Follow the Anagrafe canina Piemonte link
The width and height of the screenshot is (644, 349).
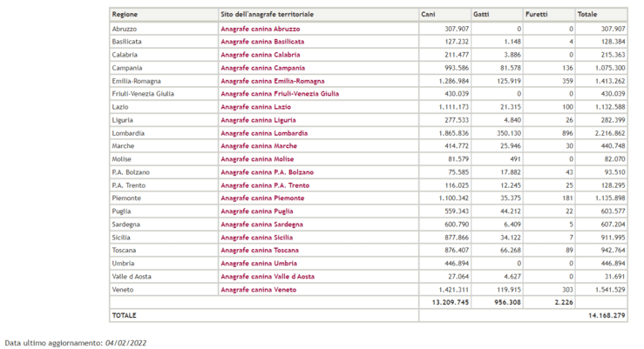coord(262,198)
